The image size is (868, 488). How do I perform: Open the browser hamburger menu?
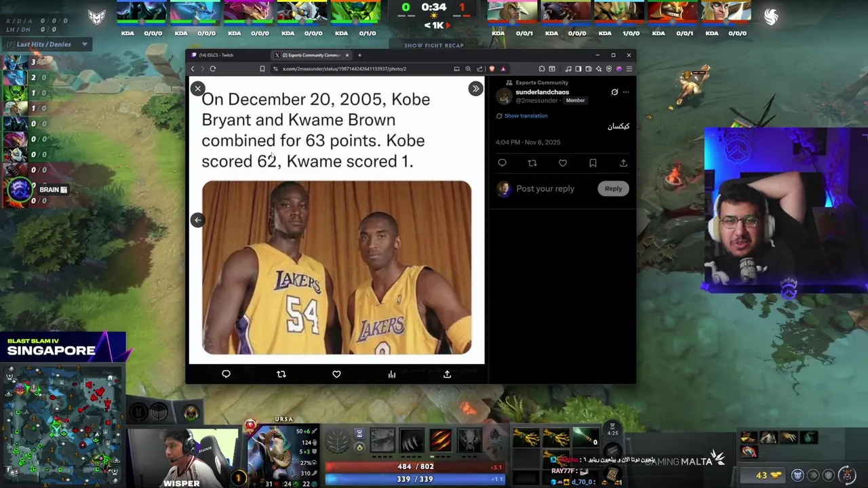pyautogui.click(x=629, y=68)
